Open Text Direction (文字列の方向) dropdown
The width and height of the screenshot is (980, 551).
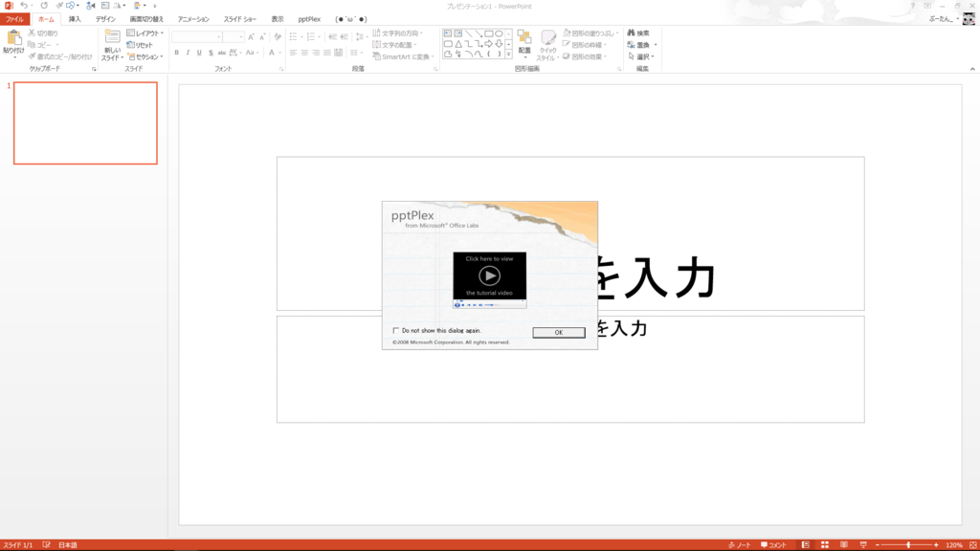tap(397, 33)
